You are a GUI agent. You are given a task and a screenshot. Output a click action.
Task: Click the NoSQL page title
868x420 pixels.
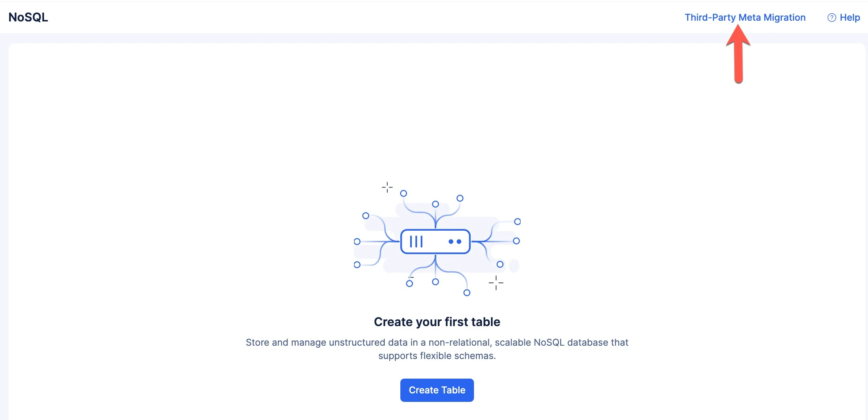[x=28, y=17]
